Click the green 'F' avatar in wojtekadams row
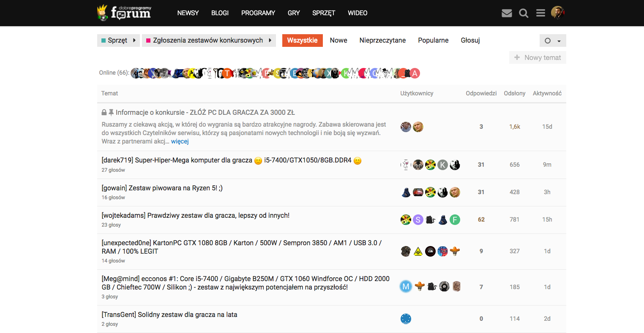644x333 pixels. pyautogui.click(x=455, y=219)
